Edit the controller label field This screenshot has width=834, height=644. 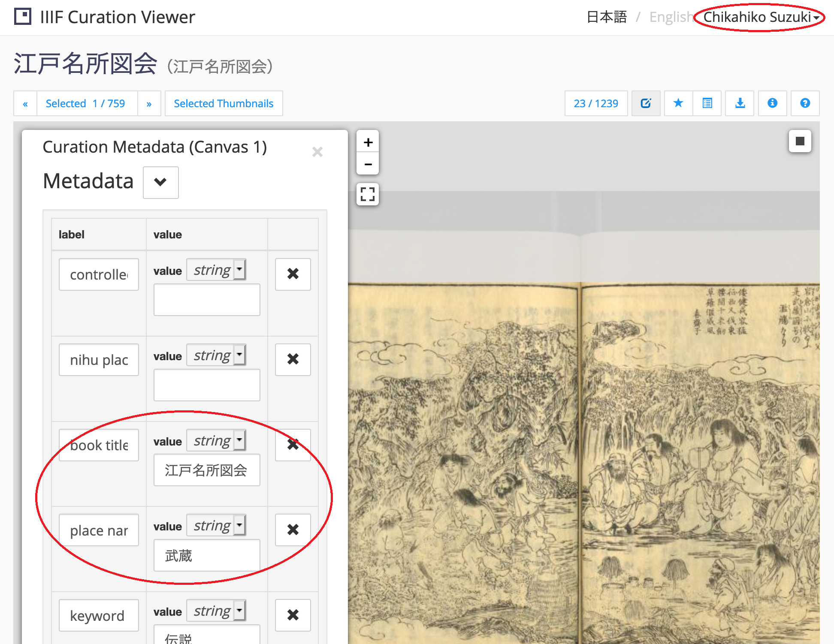(99, 274)
